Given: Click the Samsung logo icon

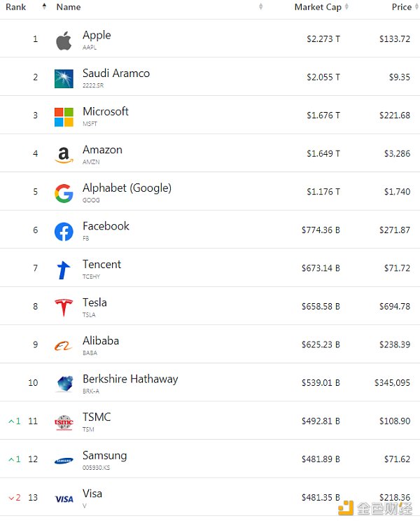Looking at the screenshot, I should pyautogui.click(x=64, y=461).
